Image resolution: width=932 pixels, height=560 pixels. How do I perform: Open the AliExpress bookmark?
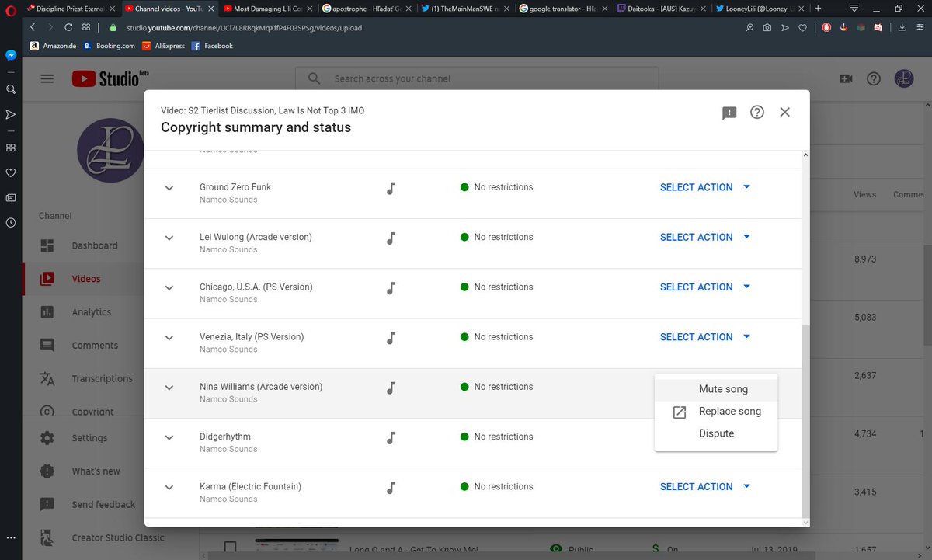[164, 46]
